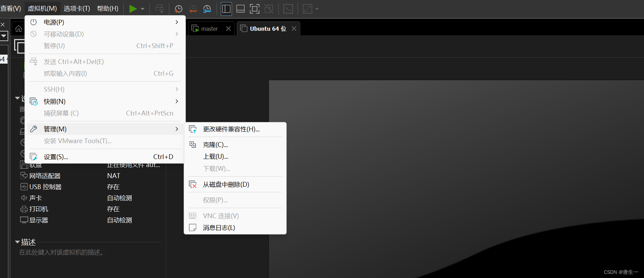
Task: Click the description field 在此处键入对该虚拟机的描述
Action: 62,252
